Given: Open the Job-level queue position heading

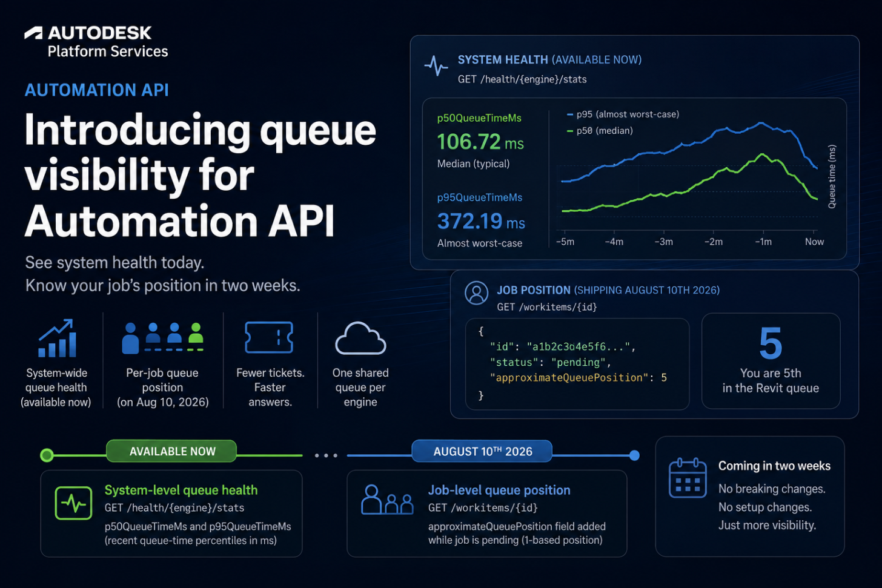Looking at the screenshot, I should [x=499, y=490].
